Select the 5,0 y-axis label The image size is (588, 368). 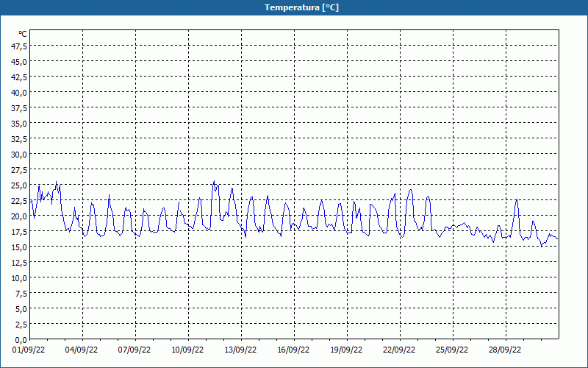(21, 309)
